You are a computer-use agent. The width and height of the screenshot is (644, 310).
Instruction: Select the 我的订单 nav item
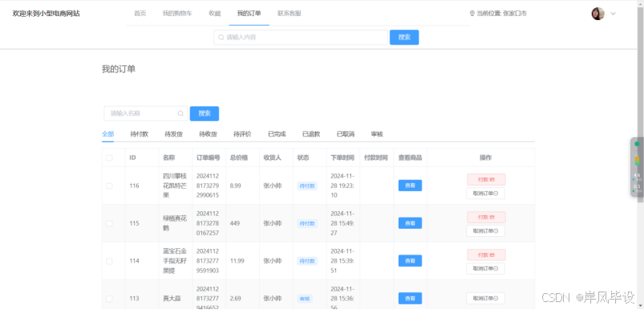(x=249, y=14)
